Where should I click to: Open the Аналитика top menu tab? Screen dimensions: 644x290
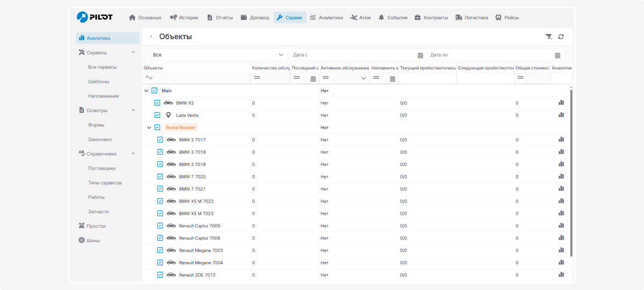(326, 18)
